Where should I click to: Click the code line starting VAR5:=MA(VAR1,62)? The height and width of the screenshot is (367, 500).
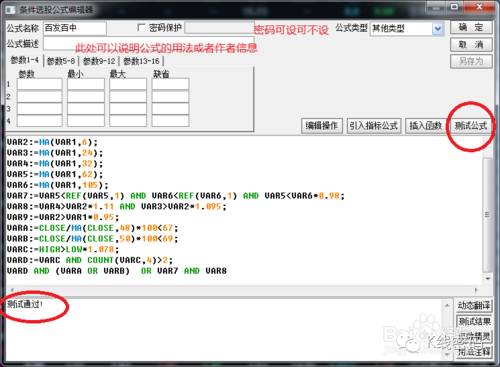tap(55, 174)
